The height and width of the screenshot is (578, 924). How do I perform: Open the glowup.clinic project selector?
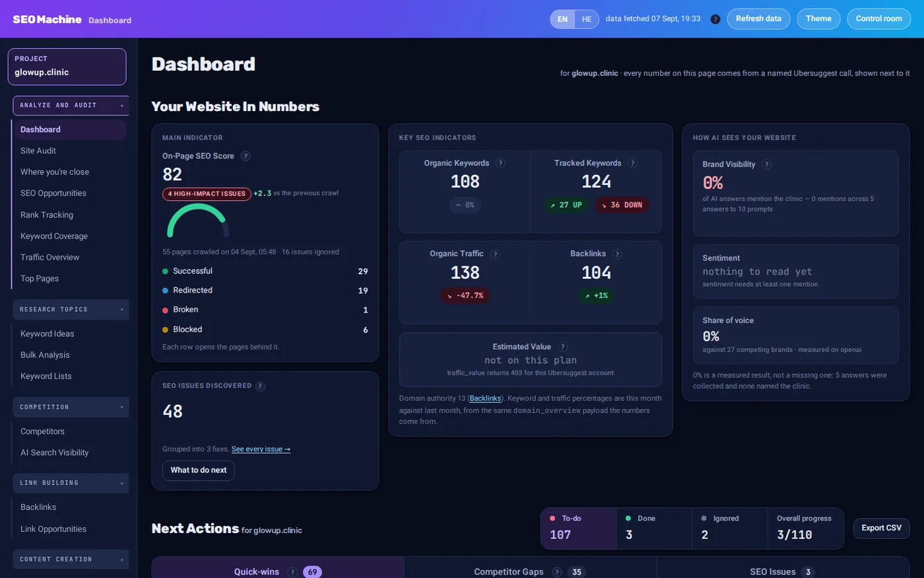[x=67, y=67]
